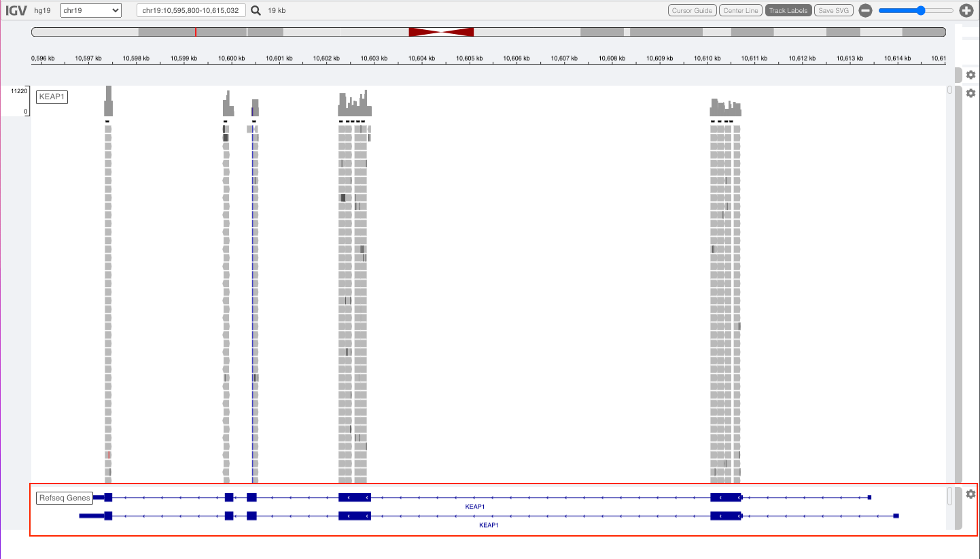Viewport: 980px width, 559px height.
Task: Disable the Track Labels display
Action: coord(788,10)
